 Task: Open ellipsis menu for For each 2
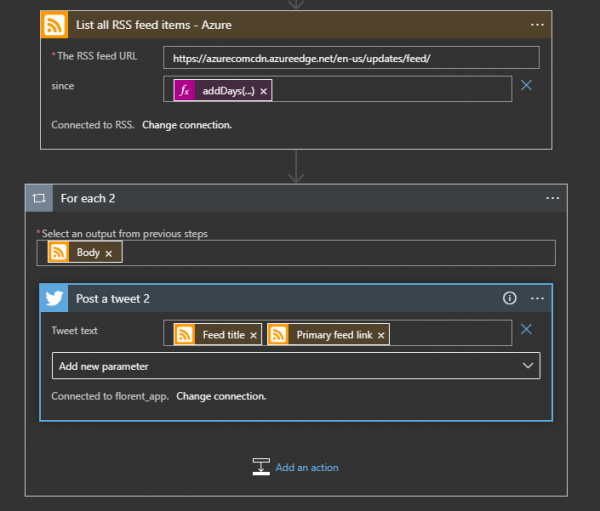pos(553,198)
